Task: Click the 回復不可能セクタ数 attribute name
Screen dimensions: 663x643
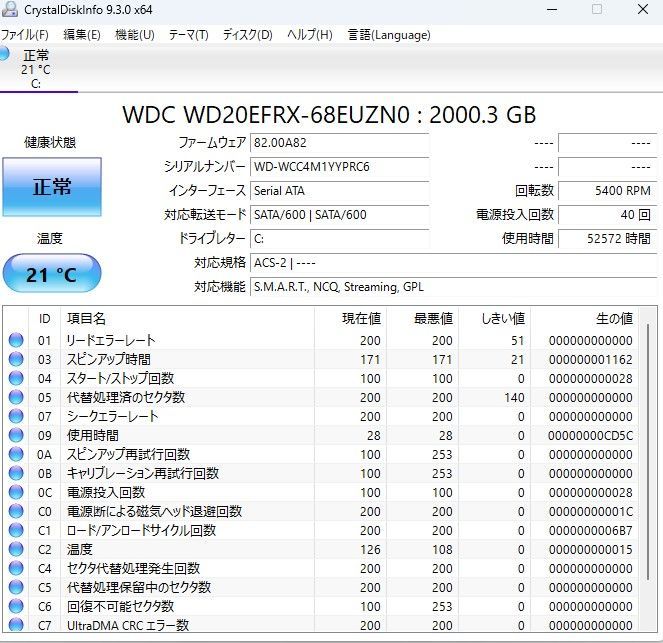Action: 121,607
